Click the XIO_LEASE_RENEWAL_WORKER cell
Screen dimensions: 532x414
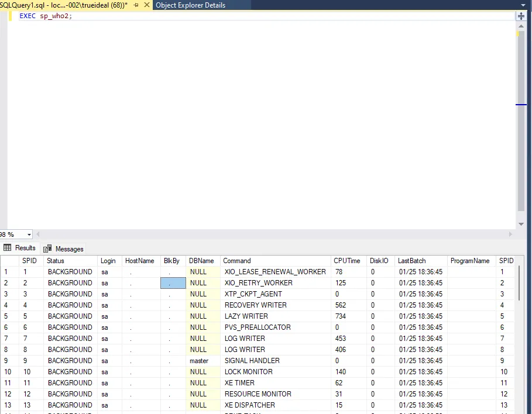275,272
